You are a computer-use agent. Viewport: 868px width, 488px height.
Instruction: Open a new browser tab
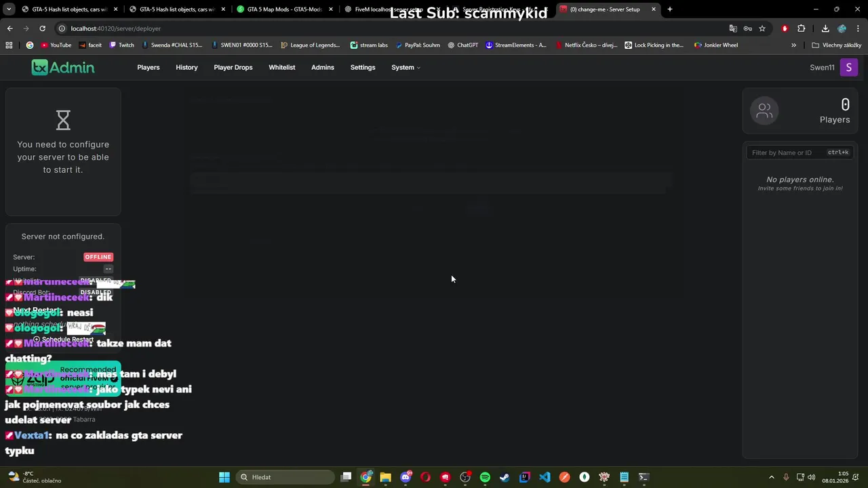click(x=670, y=9)
